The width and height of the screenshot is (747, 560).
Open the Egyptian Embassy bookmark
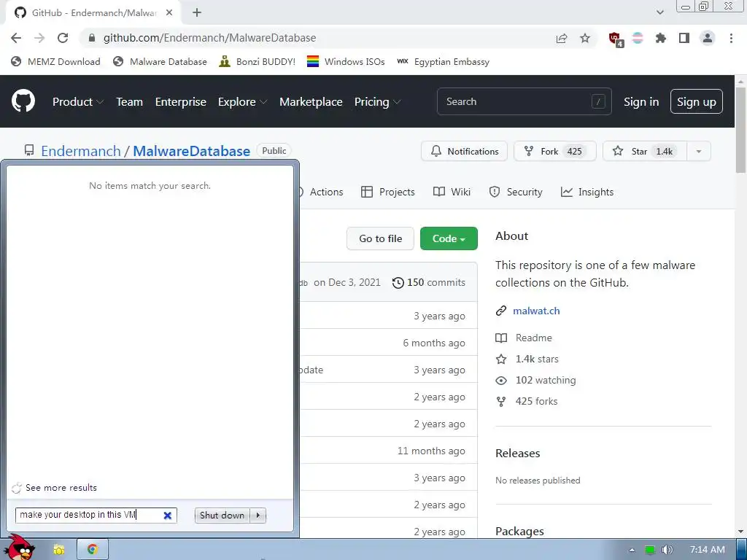click(443, 61)
